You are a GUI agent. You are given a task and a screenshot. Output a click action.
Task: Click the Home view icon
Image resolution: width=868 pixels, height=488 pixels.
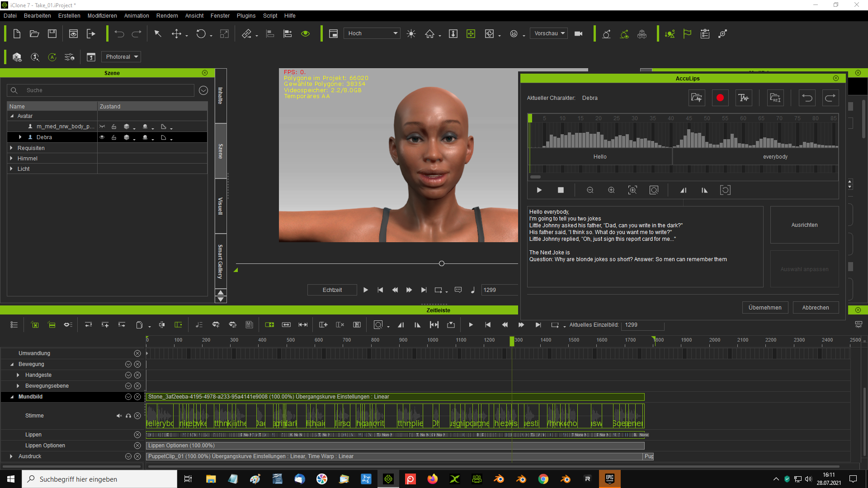pyautogui.click(x=429, y=34)
